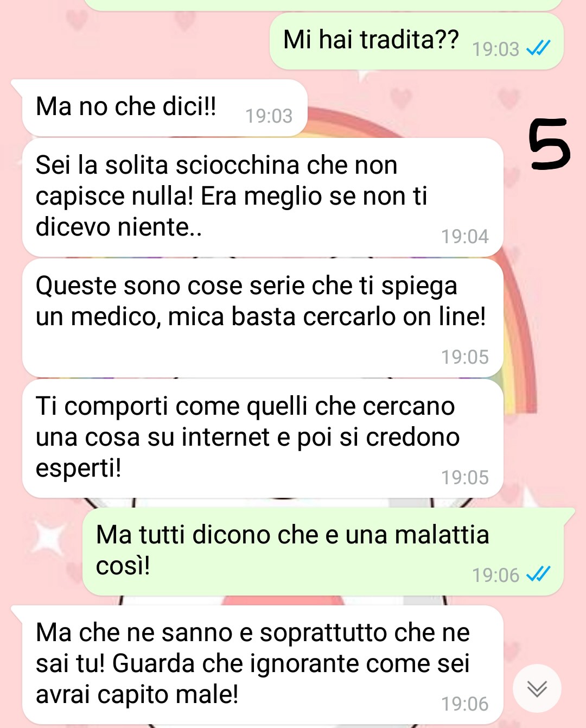Image resolution: width=586 pixels, height=728 pixels.
Task: Tap the scroll-to-bottom double chevron button
Action: tap(537, 688)
